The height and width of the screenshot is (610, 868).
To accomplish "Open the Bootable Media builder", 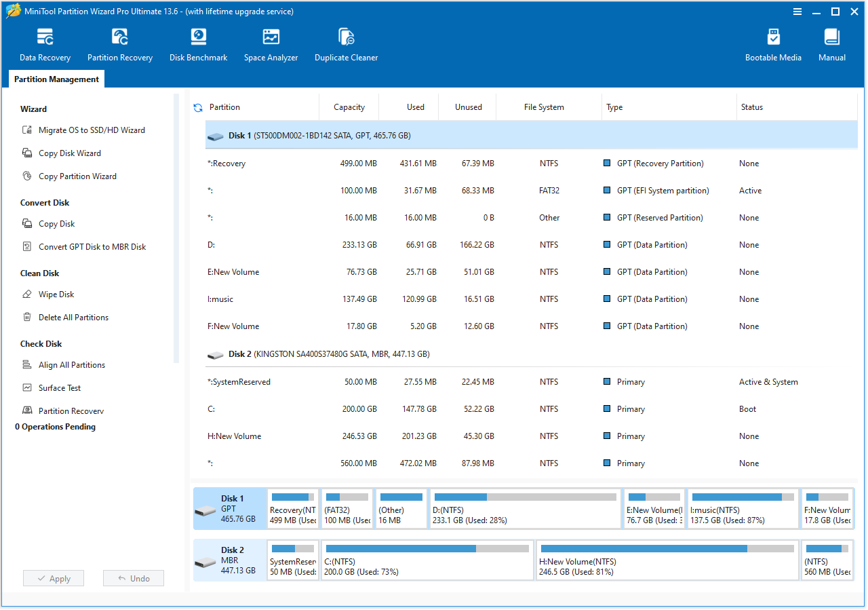I will click(773, 45).
